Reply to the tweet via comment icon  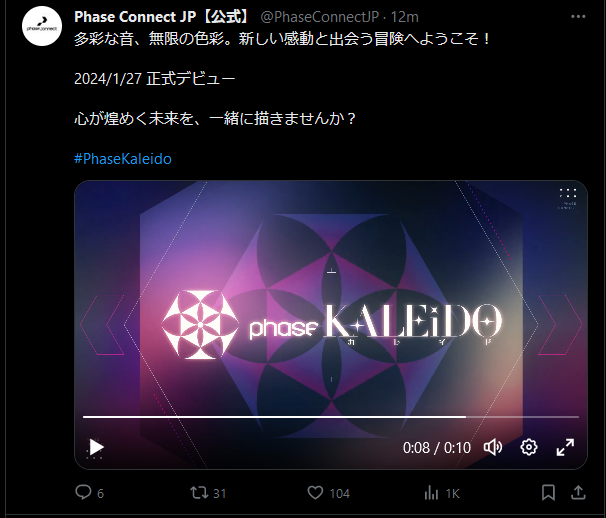click(83, 492)
